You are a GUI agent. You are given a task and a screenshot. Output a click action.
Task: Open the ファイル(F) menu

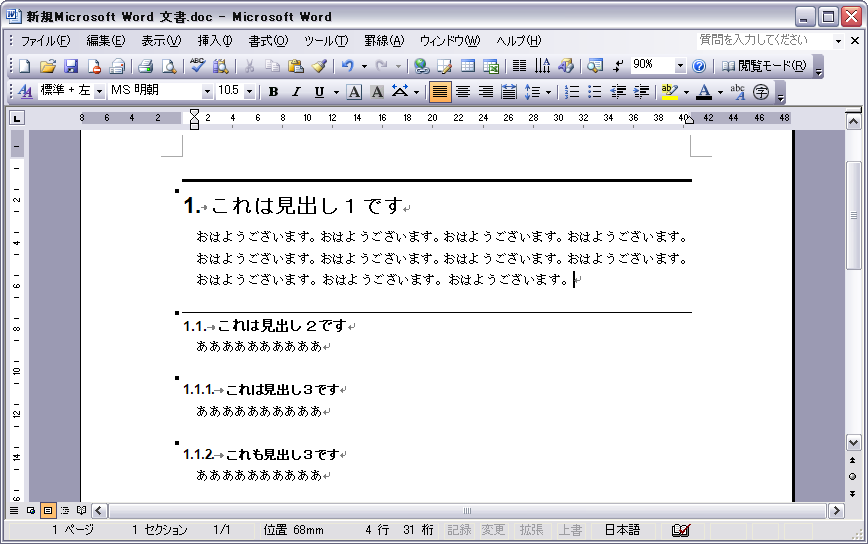coord(45,41)
